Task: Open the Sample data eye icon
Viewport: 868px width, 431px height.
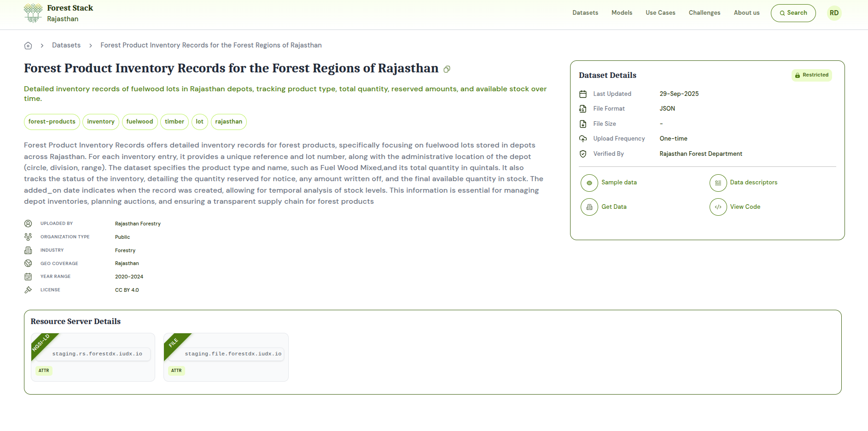Action: pos(589,183)
